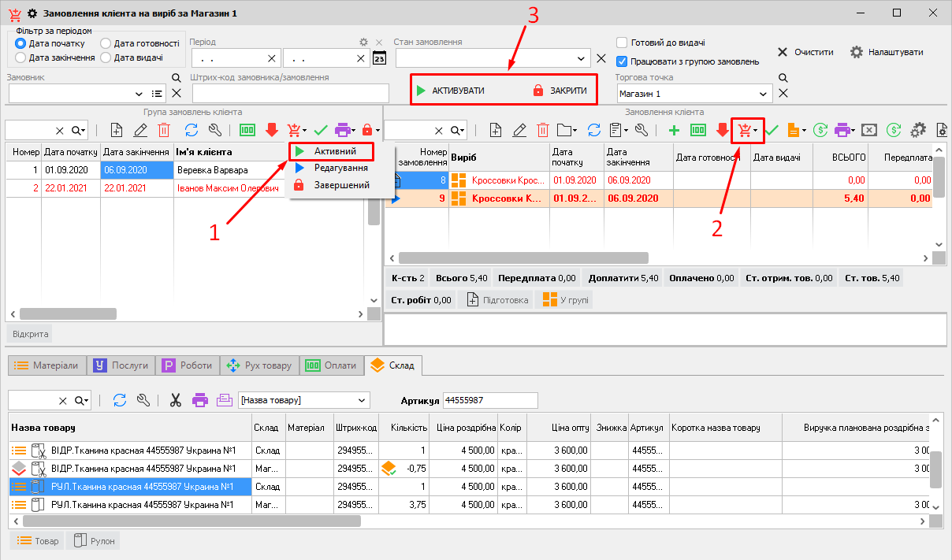Select the 'Дата закінчення' radio button
The width and height of the screenshot is (952, 560).
(x=21, y=57)
